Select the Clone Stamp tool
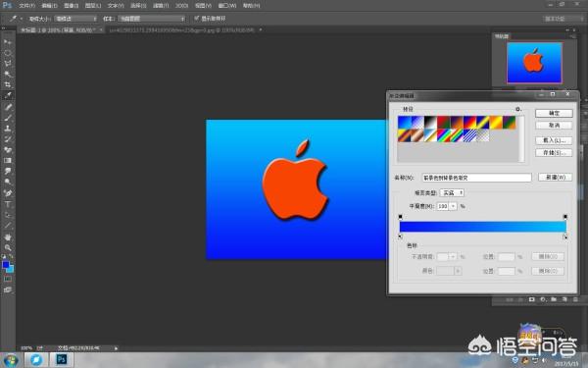 [x=8, y=129]
